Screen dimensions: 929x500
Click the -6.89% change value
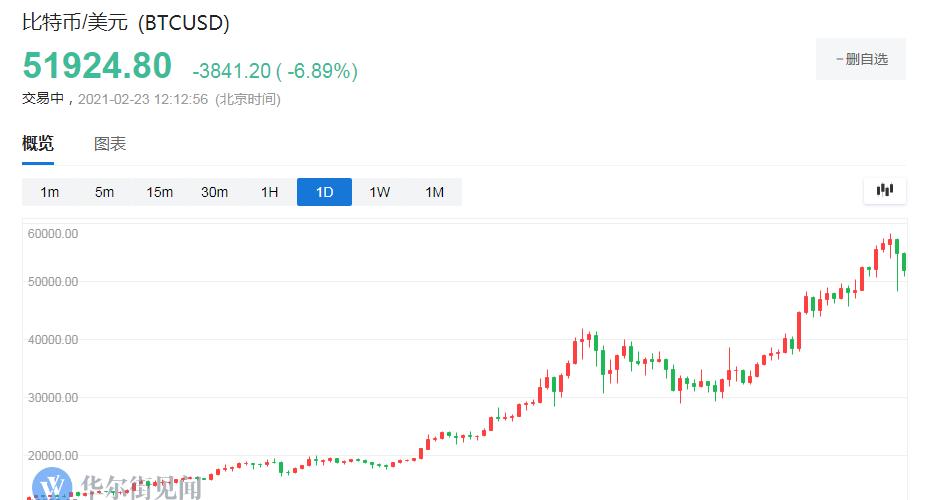click(x=321, y=71)
